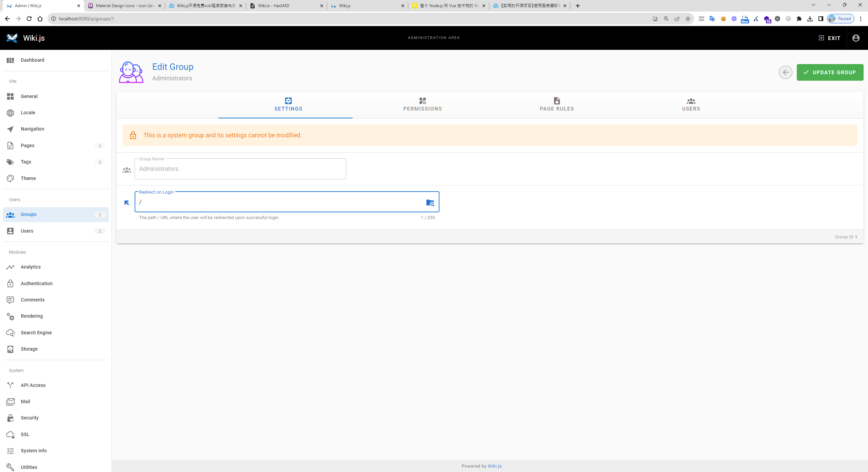Bookmark this page with the star icon
The image size is (868, 472).
pyautogui.click(x=688, y=19)
